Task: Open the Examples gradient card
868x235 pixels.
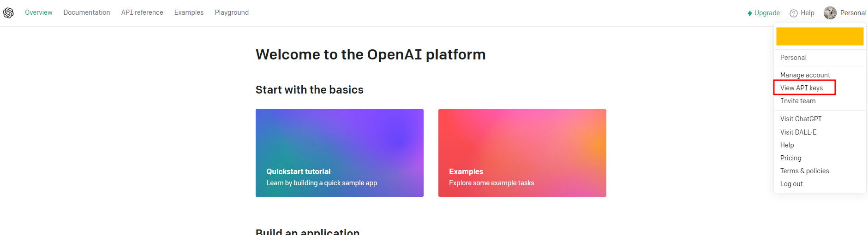Action: tap(522, 153)
